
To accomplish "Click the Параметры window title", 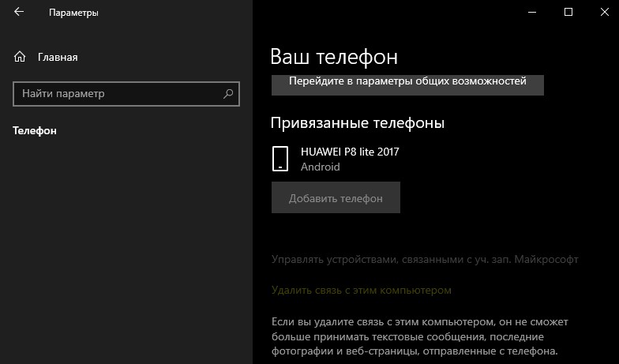I will pyautogui.click(x=73, y=13).
